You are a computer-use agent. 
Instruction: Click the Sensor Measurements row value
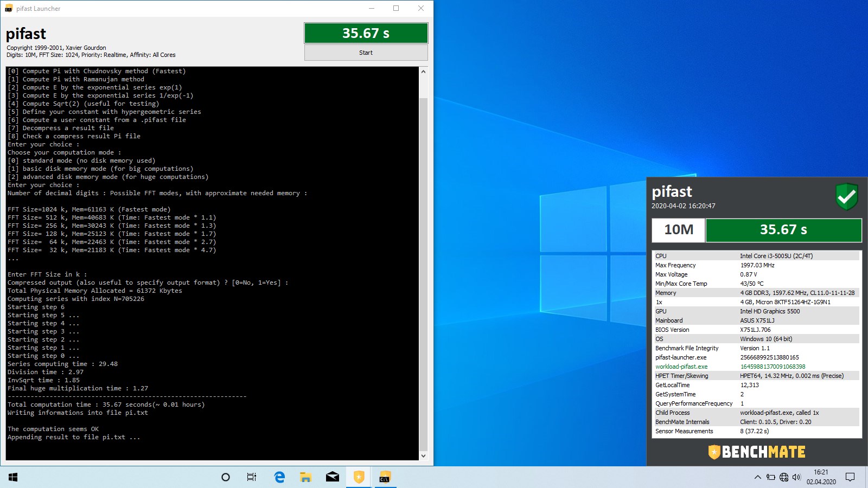pos(754,431)
